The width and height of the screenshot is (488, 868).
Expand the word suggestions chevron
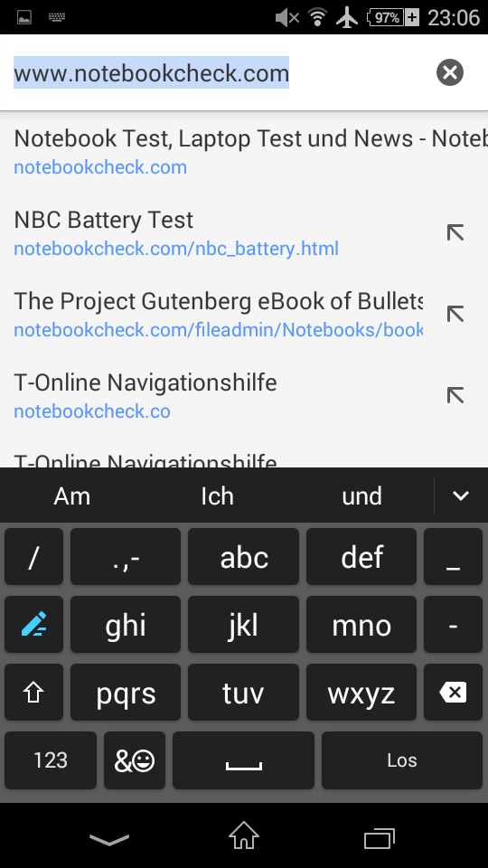point(461,496)
